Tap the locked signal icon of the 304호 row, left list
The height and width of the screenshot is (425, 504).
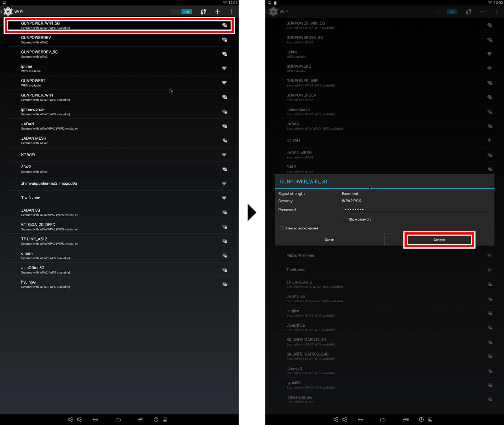[224, 169]
